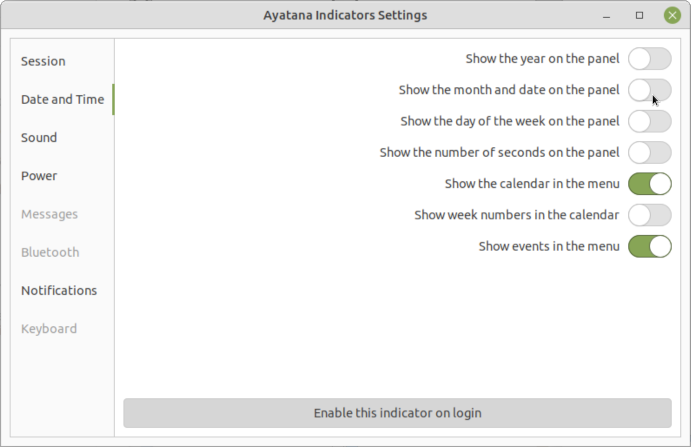Enable Show the number of seconds switch
This screenshot has width=691, height=447.
(650, 153)
